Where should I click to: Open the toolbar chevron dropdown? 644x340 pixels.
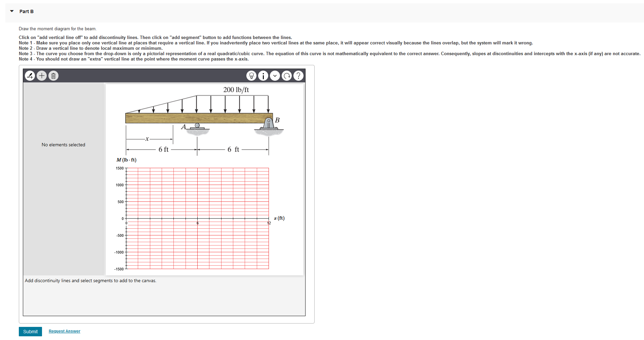click(275, 76)
